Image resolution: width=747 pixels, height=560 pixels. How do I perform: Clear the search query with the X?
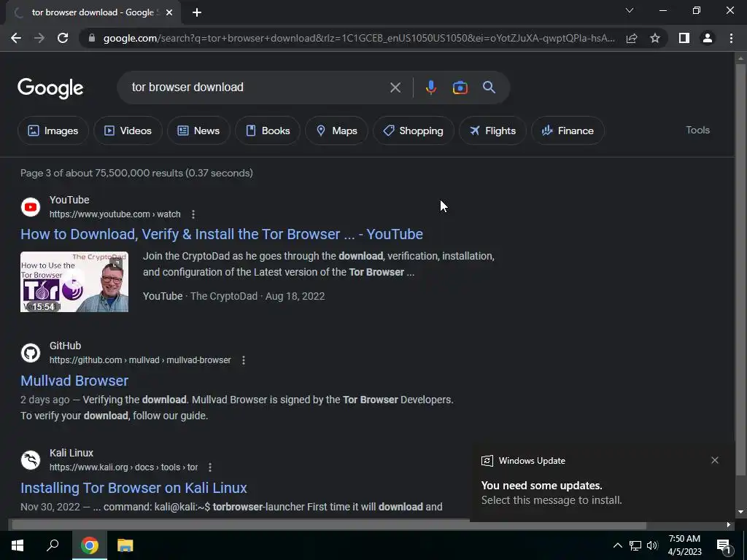395,87
